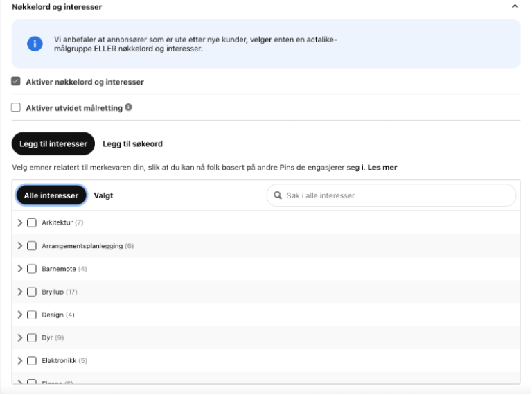Expand the Elektronikk category chevron

[x=19, y=361]
